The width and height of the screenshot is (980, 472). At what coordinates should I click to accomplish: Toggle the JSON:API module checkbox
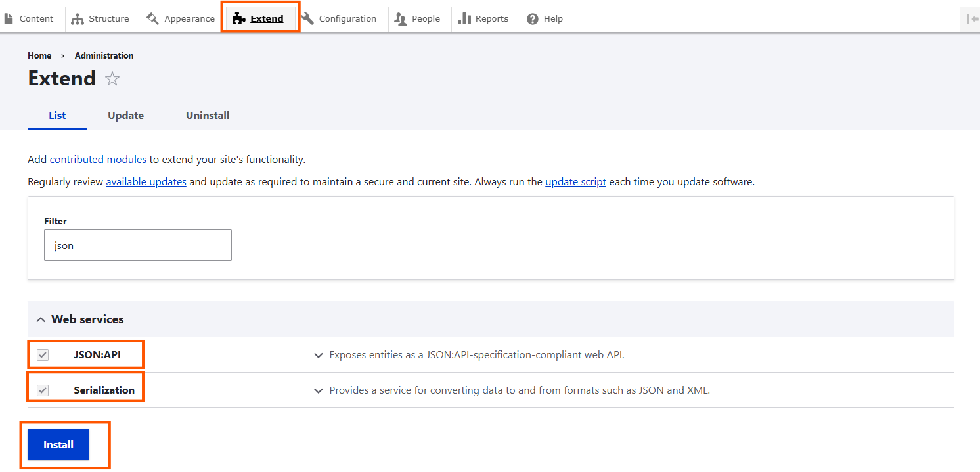pos(43,355)
